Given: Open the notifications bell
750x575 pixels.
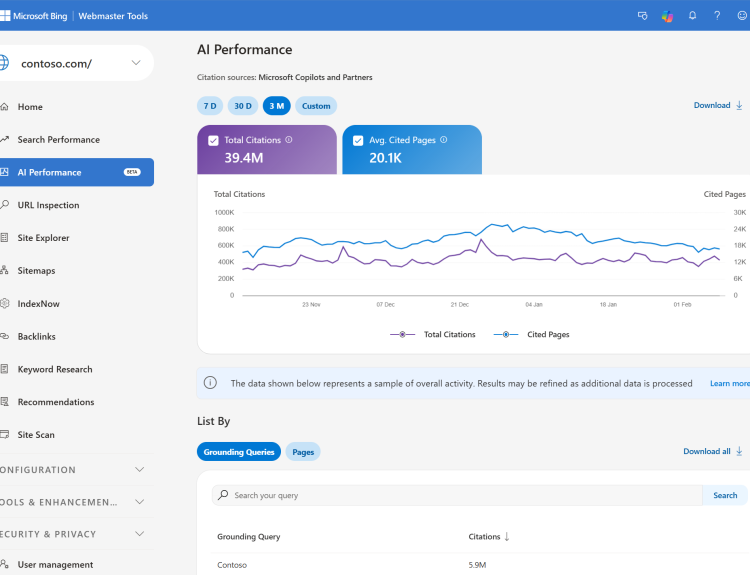Looking at the screenshot, I should coord(692,16).
